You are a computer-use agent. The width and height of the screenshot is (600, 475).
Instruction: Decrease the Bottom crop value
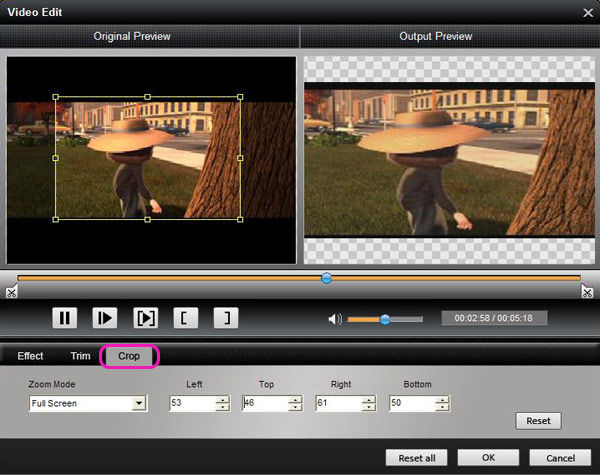tap(443, 407)
